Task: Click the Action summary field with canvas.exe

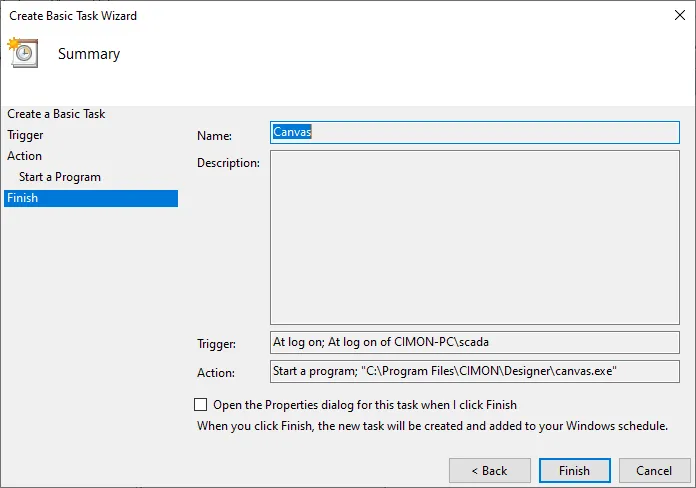Action: 474,371
